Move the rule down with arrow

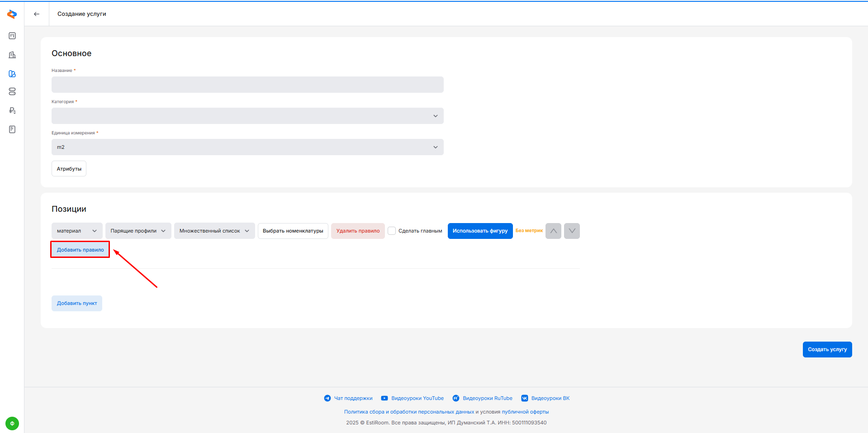click(x=572, y=231)
